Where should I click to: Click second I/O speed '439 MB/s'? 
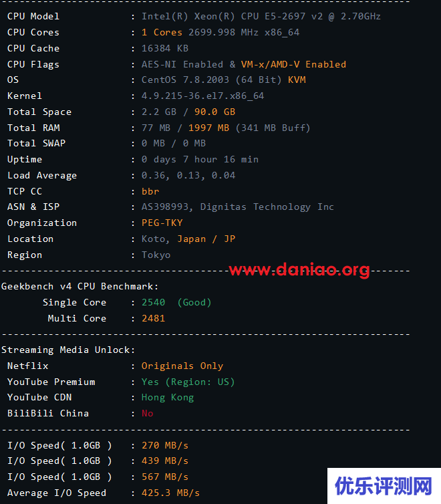pyautogui.click(x=165, y=461)
